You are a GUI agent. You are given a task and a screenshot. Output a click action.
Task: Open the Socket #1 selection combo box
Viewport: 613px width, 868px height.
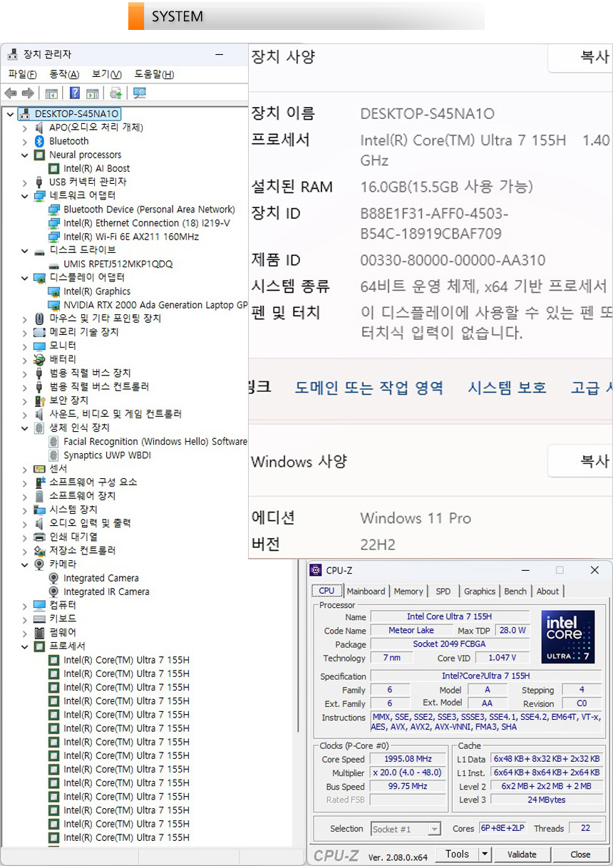(406, 829)
